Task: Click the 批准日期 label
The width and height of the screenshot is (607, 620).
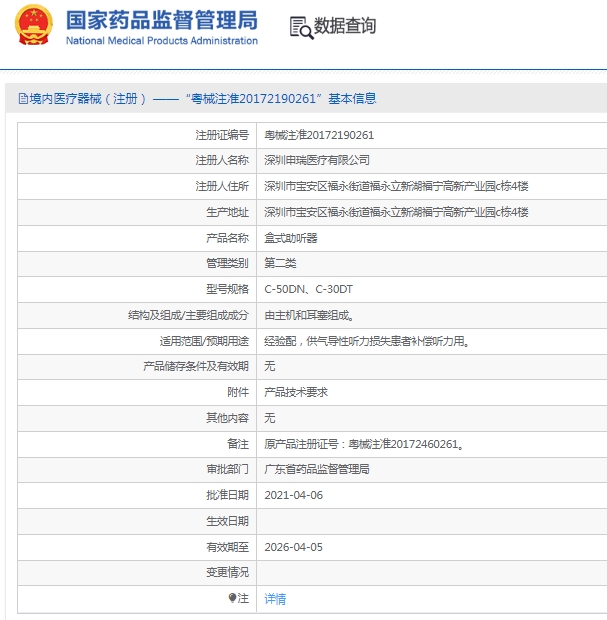Action: [x=227, y=495]
